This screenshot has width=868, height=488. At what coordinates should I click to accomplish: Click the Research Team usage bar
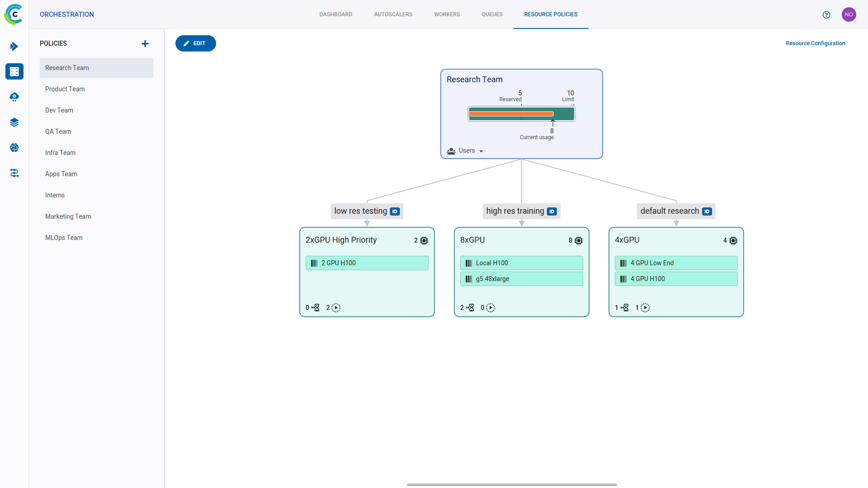[521, 114]
